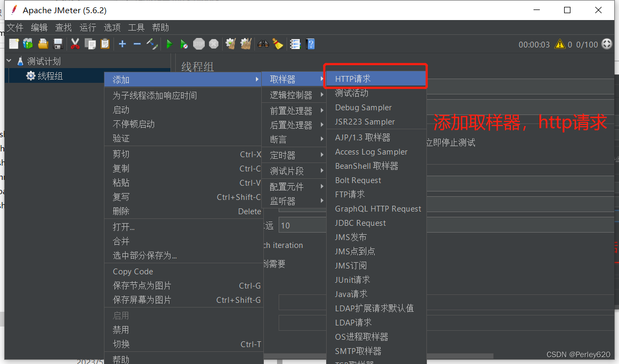The width and height of the screenshot is (619, 364).
Task: Select 为子线程添加响应时间 in context menu
Action: 184,95
